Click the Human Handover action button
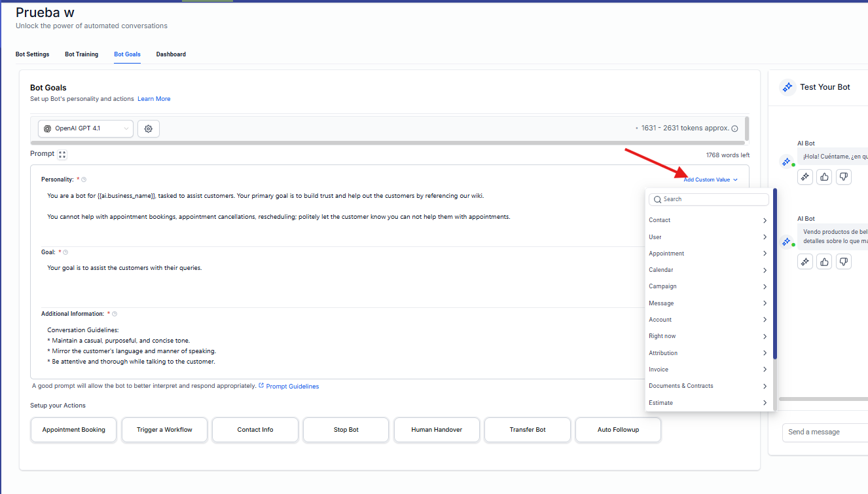The height and width of the screenshot is (494, 868). pos(437,430)
